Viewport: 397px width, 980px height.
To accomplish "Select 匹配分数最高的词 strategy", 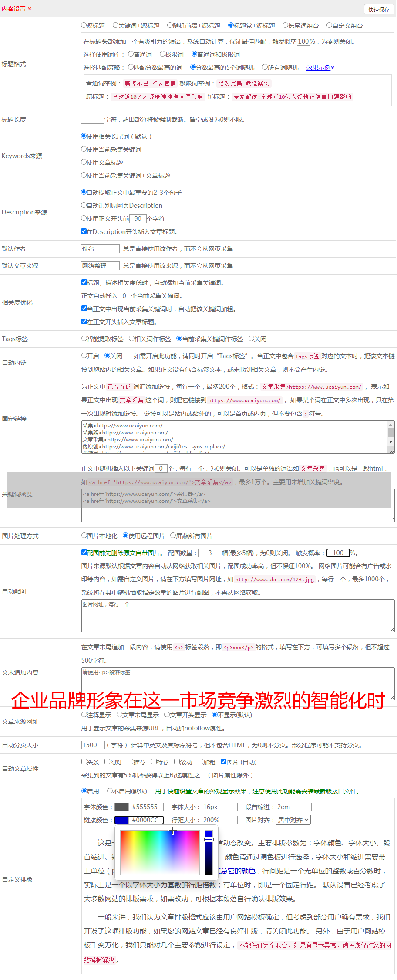I will (x=131, y=67).
